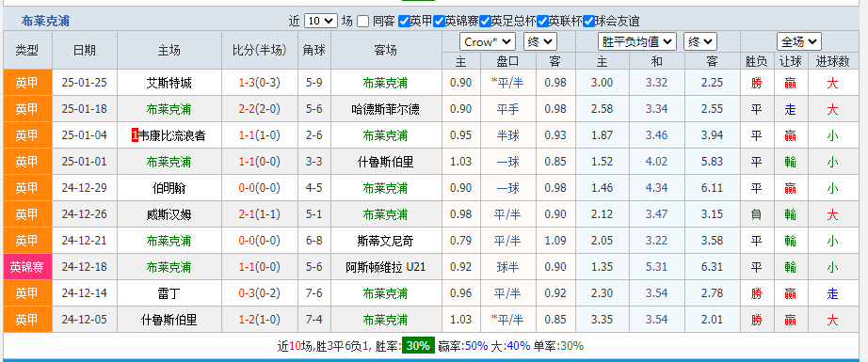This screenshot has height=362, width=868.
Task: Click the 走 goals result on 24-12-14
Action: point(832,293)
